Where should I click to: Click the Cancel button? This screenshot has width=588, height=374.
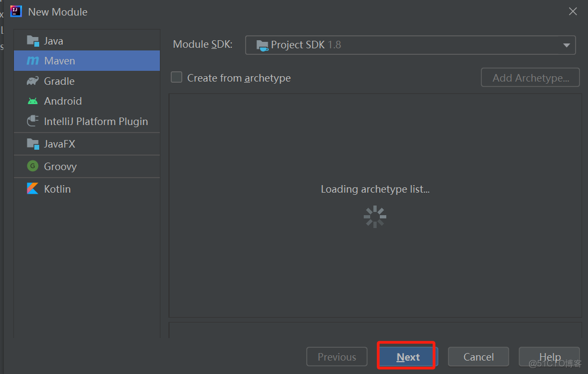(x=478, y=357)
